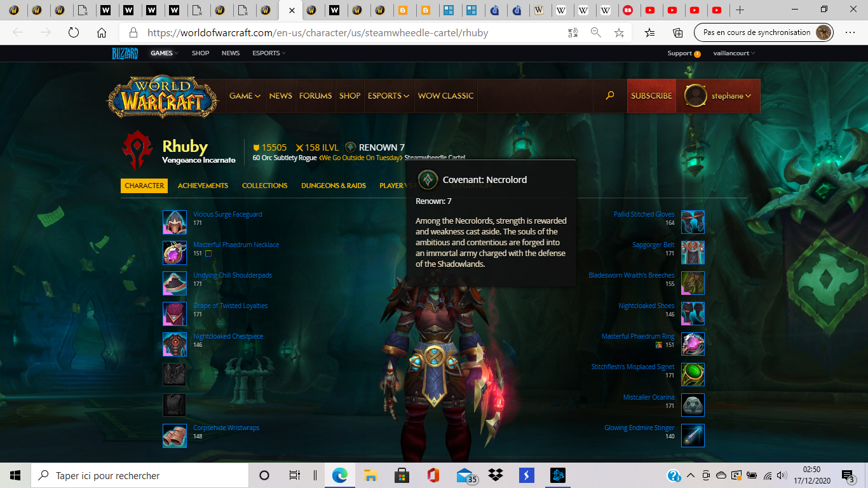Click the Sapgorger Belt item icon

click(x=693, y=253)
